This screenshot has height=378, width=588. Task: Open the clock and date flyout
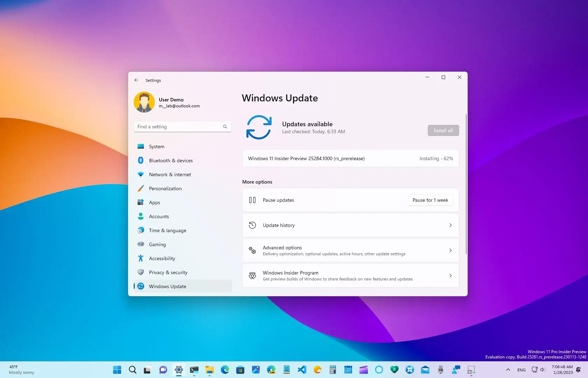click(x=562, y=370)
